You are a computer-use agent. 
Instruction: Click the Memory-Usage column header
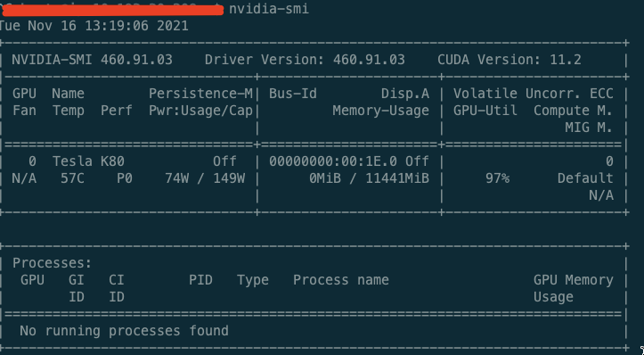point(380,111)
